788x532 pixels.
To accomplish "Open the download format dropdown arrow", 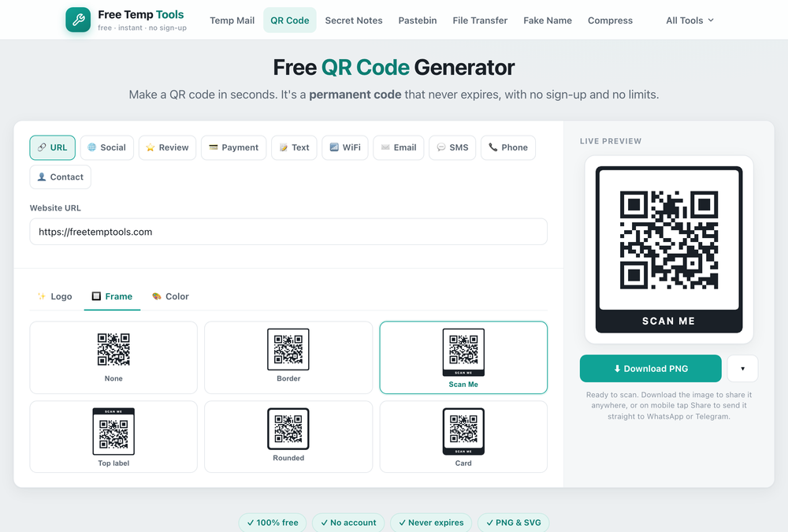I will [x=743, y=369].
